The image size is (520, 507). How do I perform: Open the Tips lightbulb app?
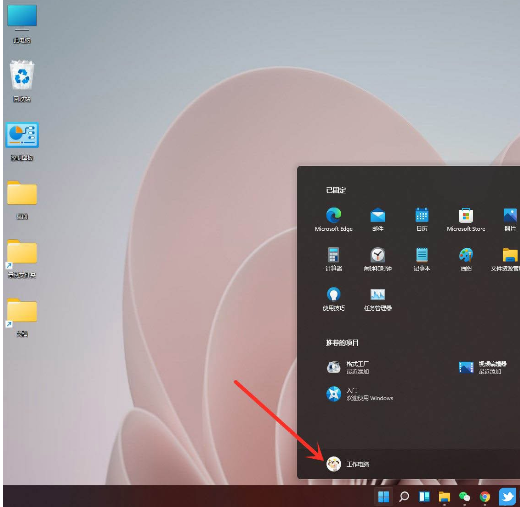click(333, 299)
